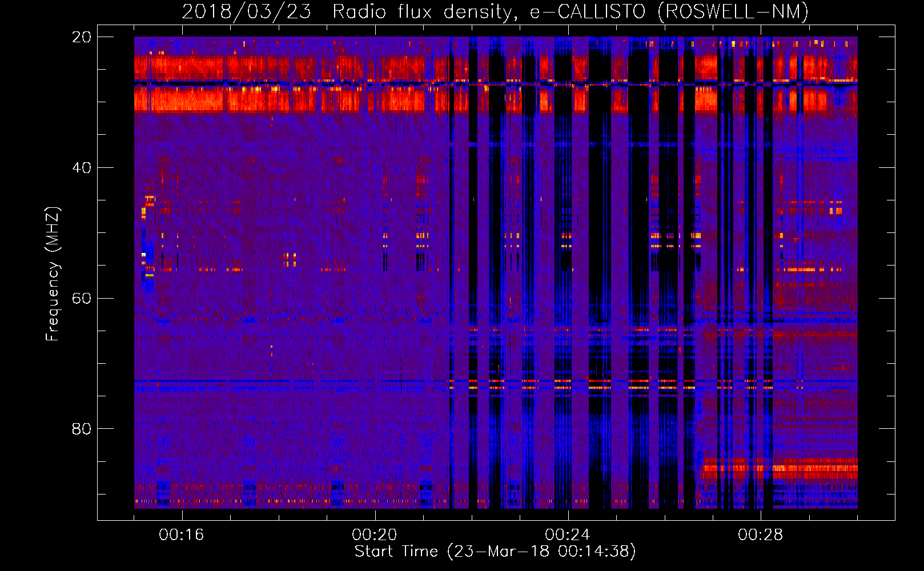Click the 00:28 time tick label
This screenshot has height=571, width=924.
pyautogui.click(x=761, y=535)
